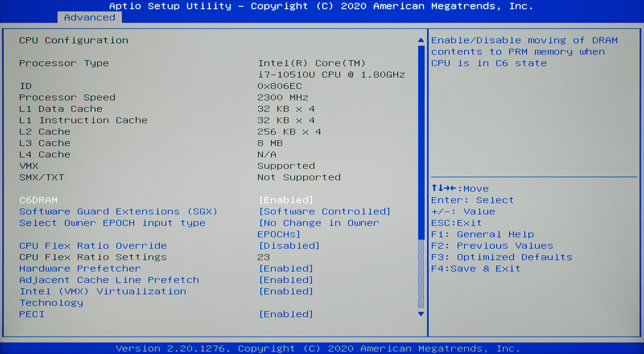Viewport: 644px width, 354px height.
Task: Click the F4 Save & Exit hint
Action: coord(475,269)
